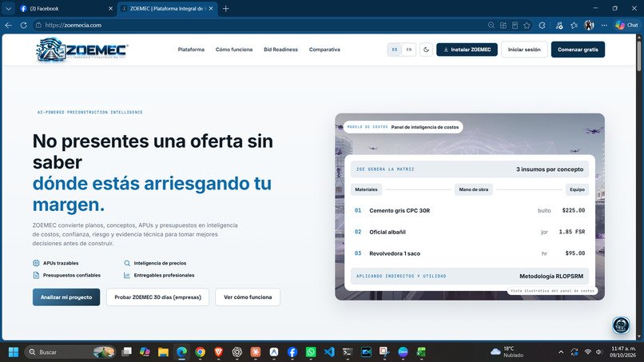Open ChatGPT app from taskbar

pos(237,352)
